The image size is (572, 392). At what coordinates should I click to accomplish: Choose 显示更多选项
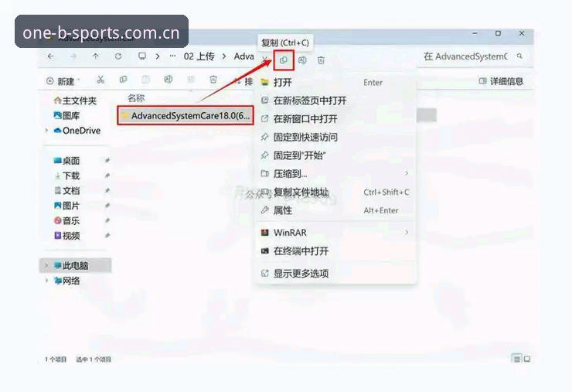click(335, 273)
